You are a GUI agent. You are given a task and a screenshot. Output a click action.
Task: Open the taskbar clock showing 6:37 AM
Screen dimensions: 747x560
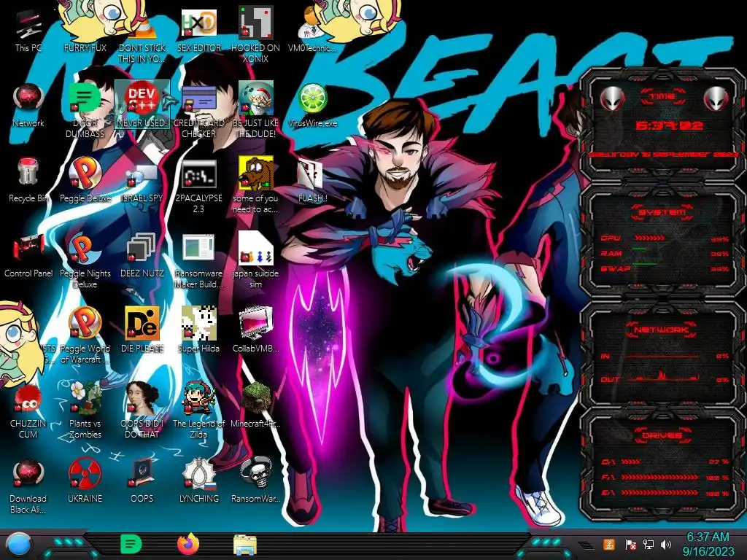[708, 544]
